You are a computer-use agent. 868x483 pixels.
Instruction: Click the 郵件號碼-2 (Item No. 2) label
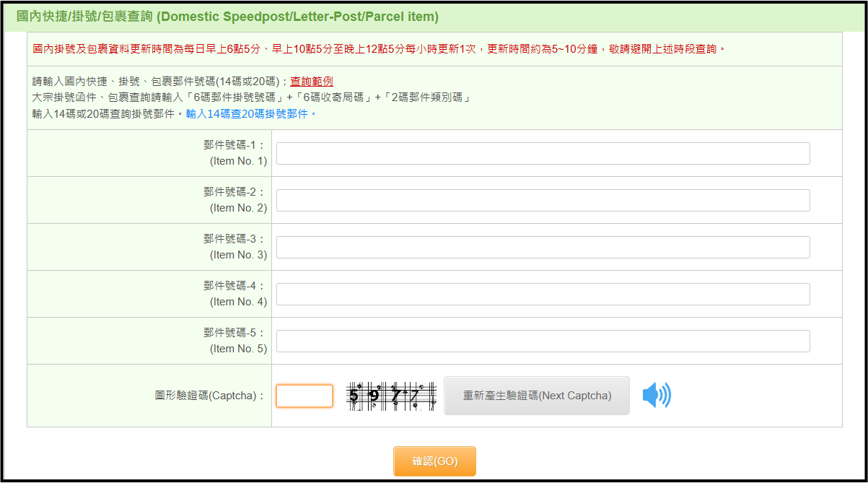click(x=235, y=200)
